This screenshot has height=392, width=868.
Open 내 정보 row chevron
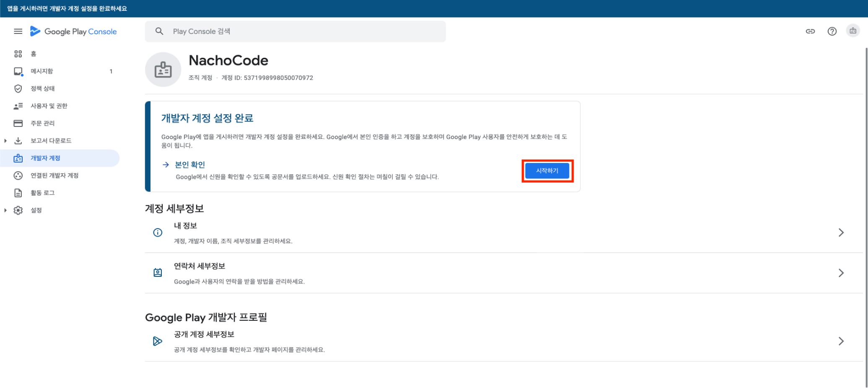tap(841, 232)
